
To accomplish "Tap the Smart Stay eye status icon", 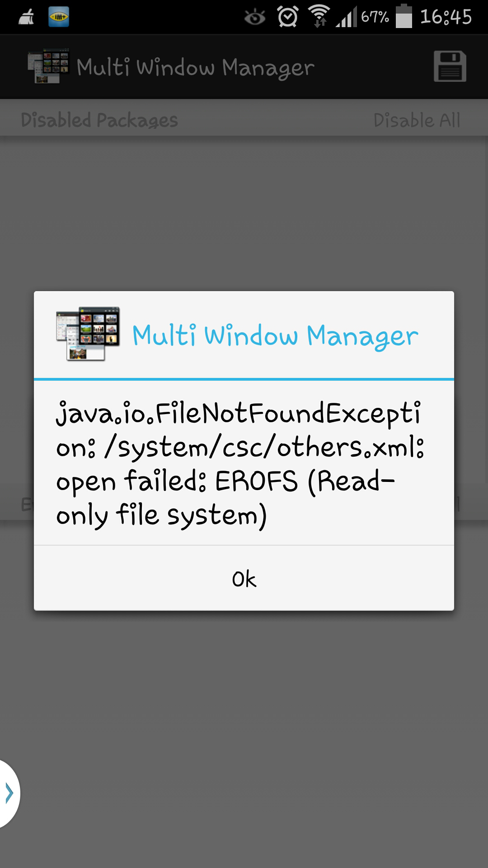I will tap(255, 17).
